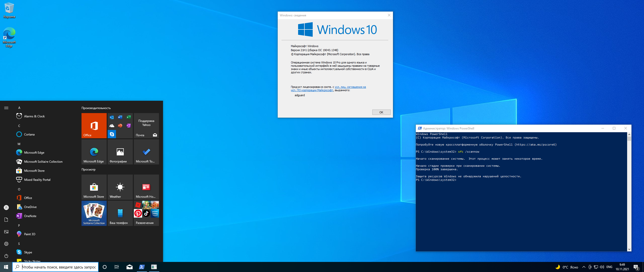Open notification center icon
The width and height of the screenshot is (644, 272).
(x=636, y=267)
